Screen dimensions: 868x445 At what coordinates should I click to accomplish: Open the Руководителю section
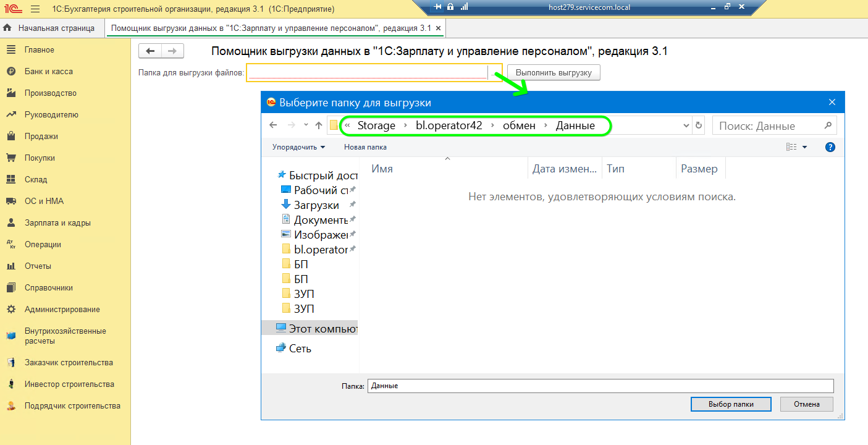51,115
